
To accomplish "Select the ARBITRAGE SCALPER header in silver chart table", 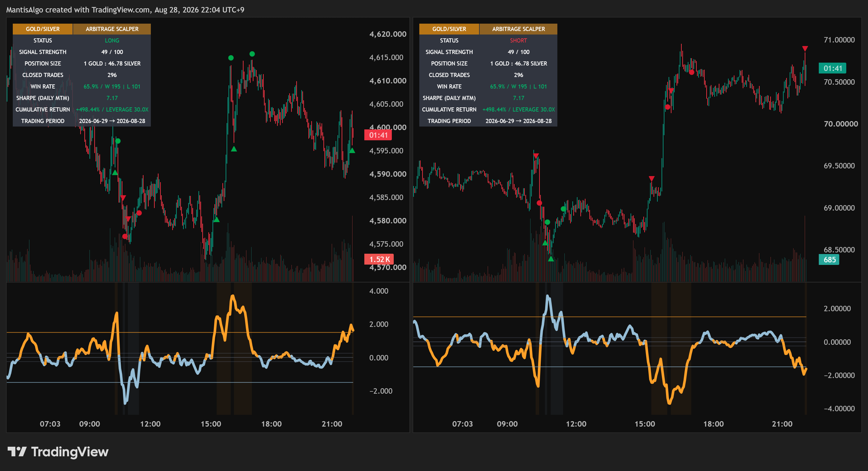I will (518, 29).
